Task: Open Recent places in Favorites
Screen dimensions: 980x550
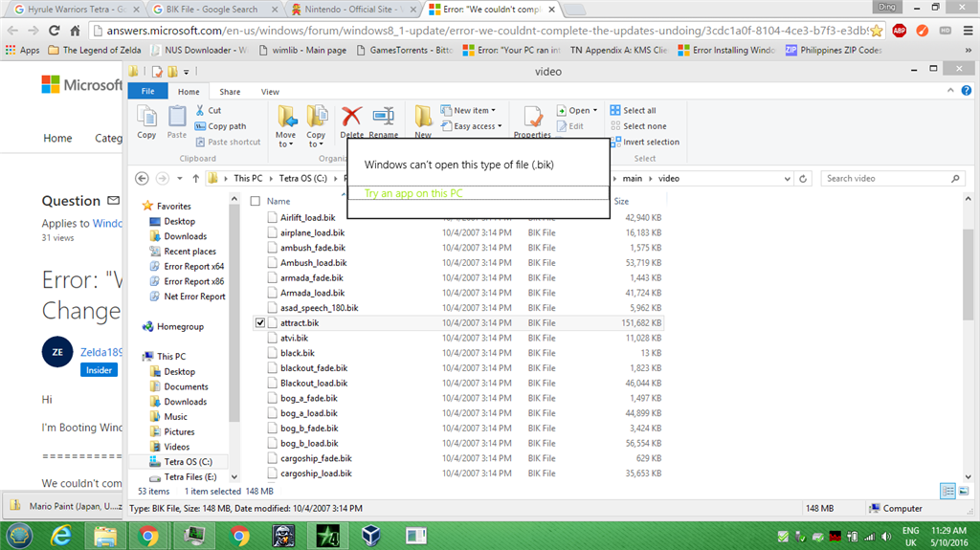Action: (x=190, y=252)
